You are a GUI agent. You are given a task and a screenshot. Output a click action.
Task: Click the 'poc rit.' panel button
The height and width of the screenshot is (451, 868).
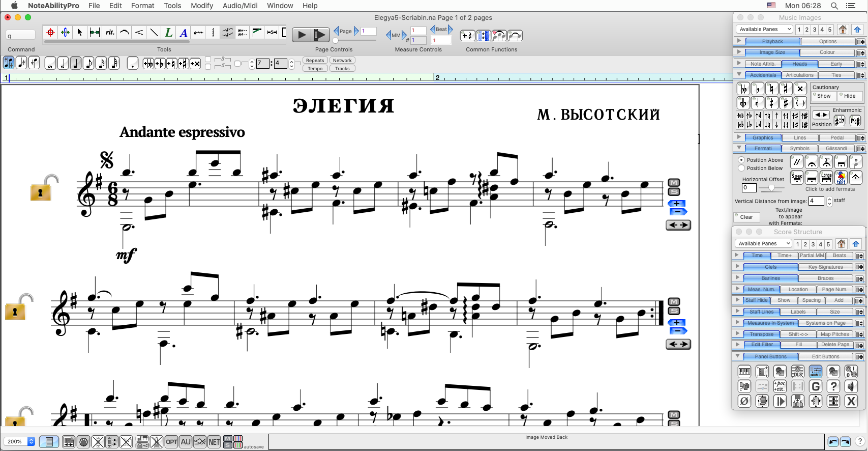(780, 386)
